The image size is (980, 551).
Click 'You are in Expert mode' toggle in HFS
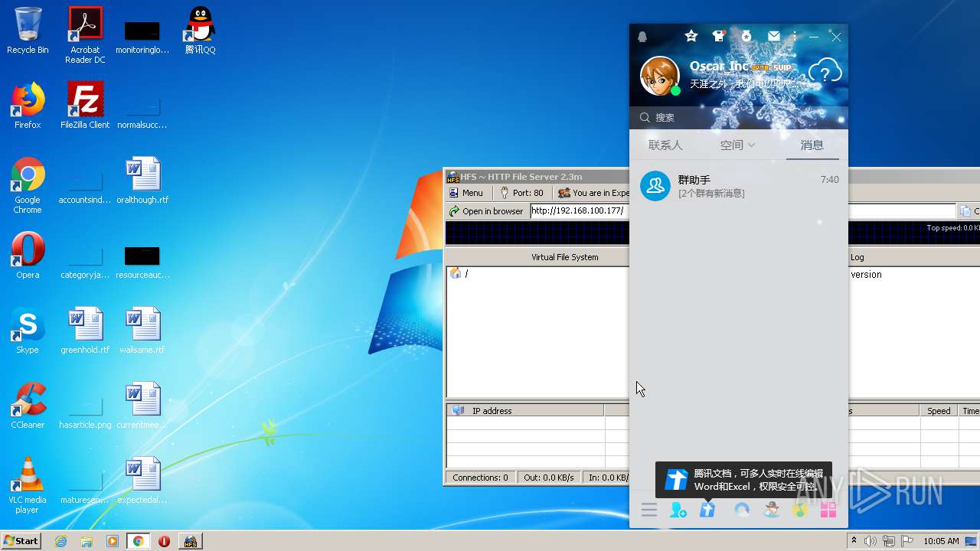(593, 193)
